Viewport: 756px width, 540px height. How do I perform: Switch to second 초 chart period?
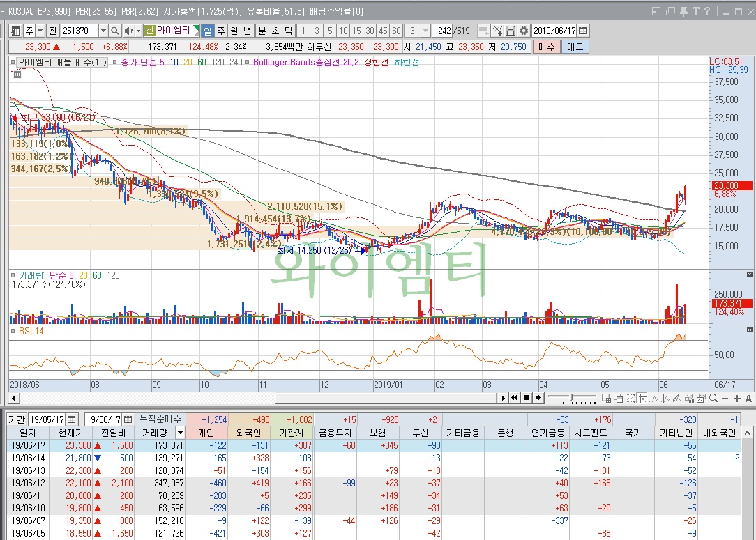point(275,31)
